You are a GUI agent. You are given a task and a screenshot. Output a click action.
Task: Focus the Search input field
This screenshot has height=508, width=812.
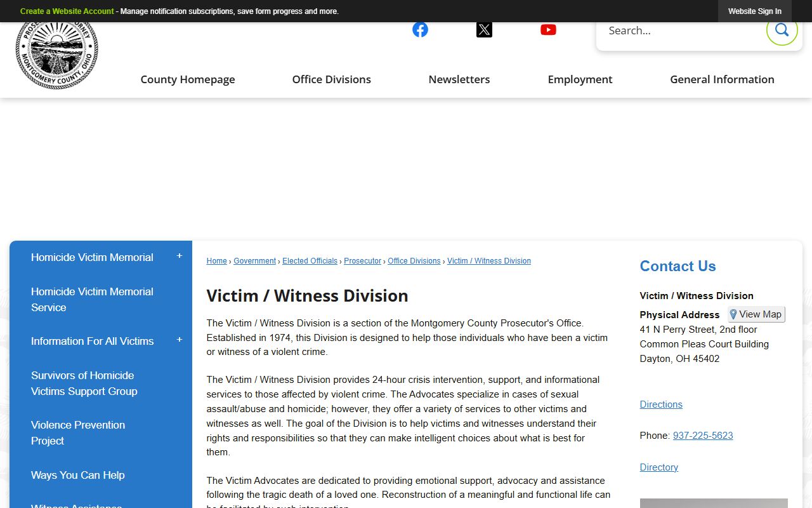[x=682, y=30]
